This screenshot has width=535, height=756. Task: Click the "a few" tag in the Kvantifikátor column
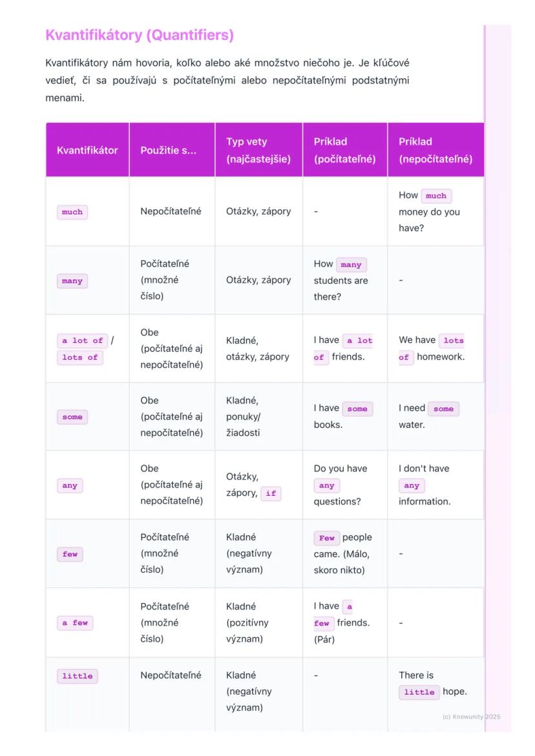click(75, 623)
